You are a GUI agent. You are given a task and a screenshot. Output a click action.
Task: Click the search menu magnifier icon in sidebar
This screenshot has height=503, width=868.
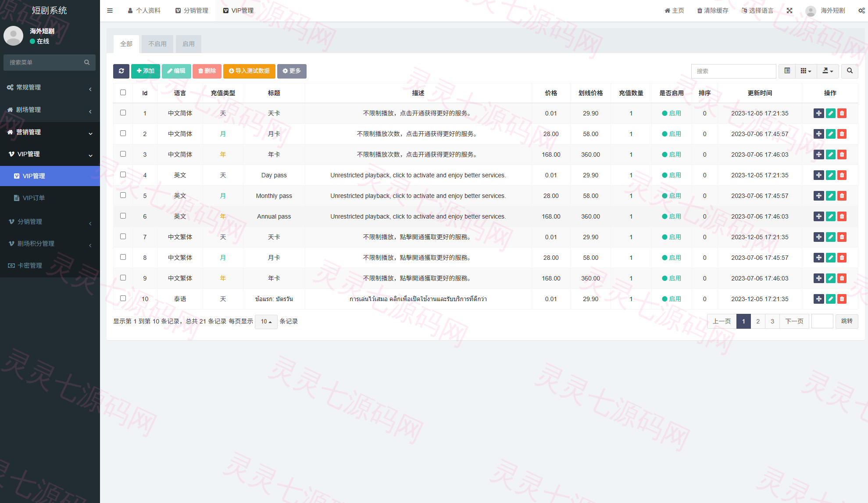click(87, 62)
